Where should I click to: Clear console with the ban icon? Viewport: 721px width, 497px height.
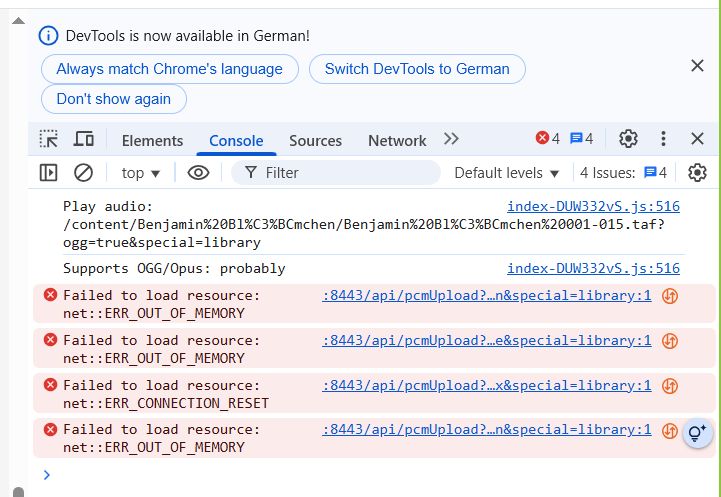click(83, 173)
